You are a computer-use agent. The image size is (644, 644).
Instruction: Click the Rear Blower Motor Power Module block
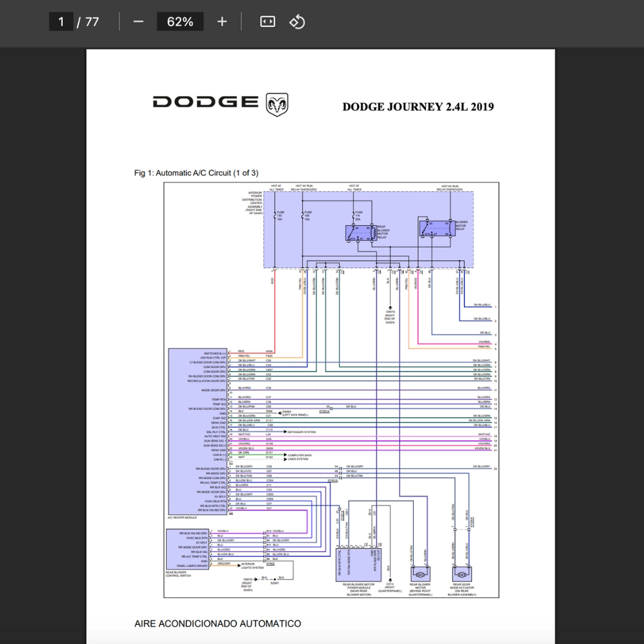(x=358, y=565)
